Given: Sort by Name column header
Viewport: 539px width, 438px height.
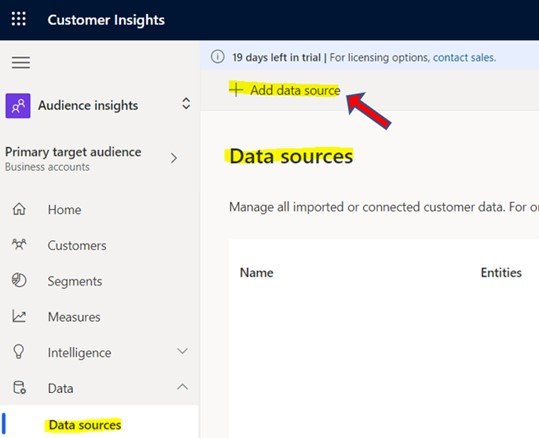Looking at the screenshot, I should 257,273.
